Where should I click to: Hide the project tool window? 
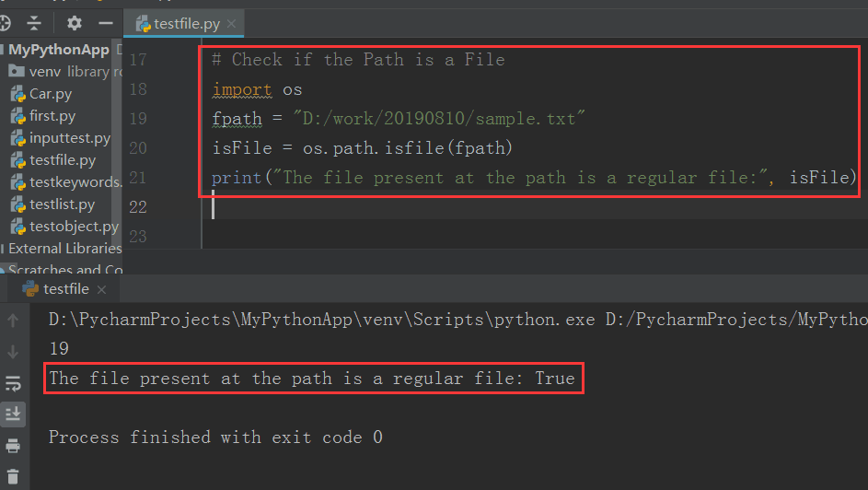click(x=106, y=23)
